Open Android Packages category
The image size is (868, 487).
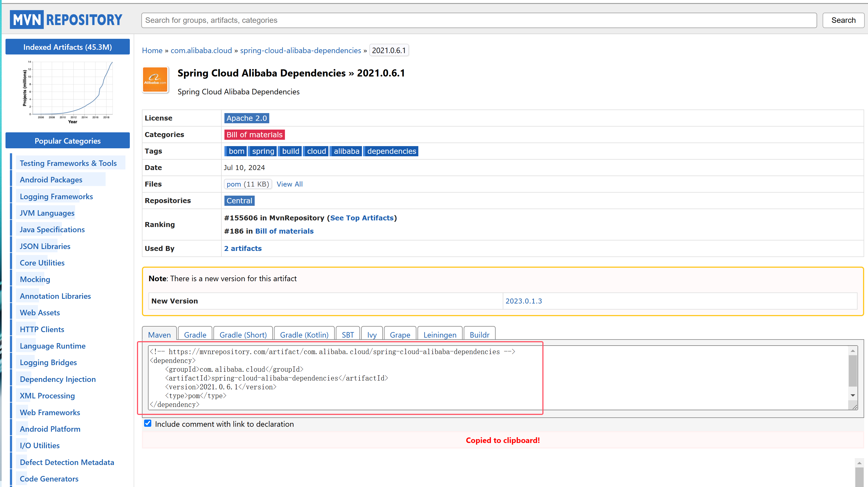[x=51, y=180]
